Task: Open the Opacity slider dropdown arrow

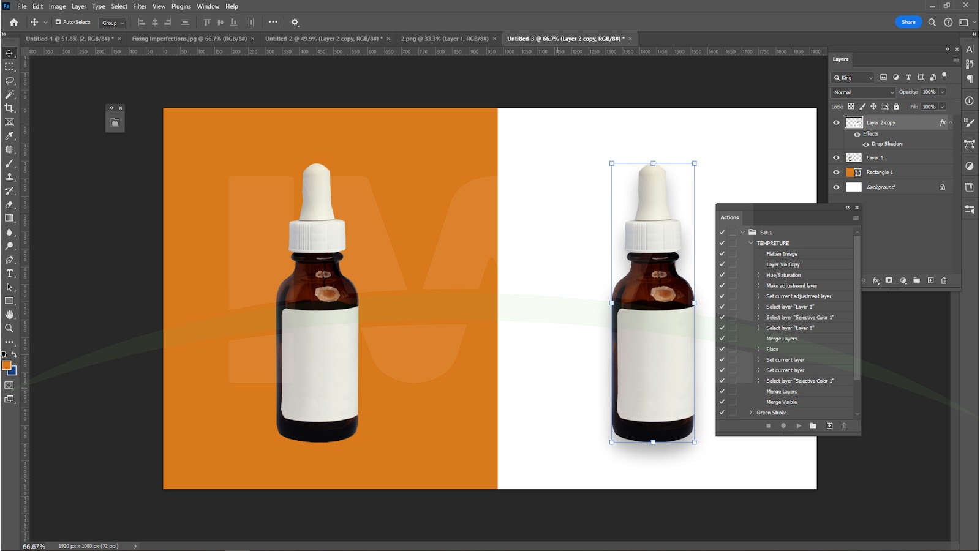Action: [942, 92]
